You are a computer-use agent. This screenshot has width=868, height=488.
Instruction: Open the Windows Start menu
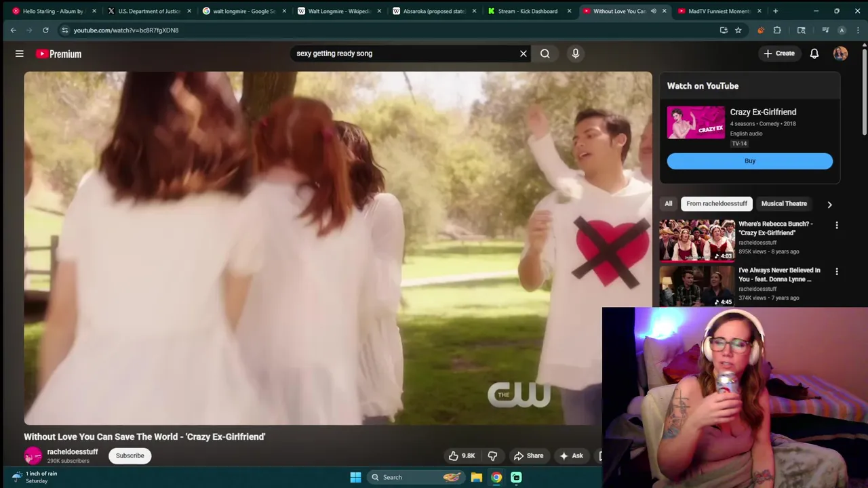355,477
